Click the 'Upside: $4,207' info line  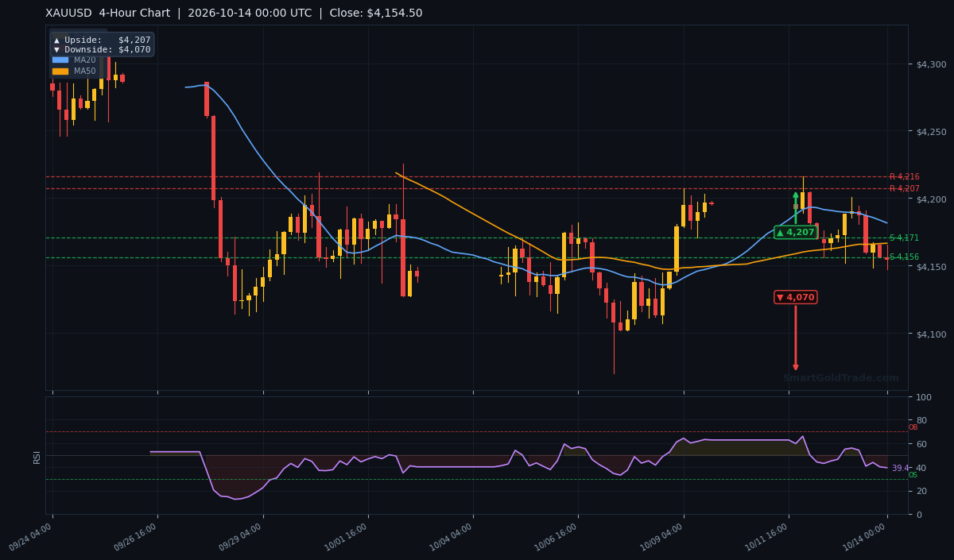[103, 40]
